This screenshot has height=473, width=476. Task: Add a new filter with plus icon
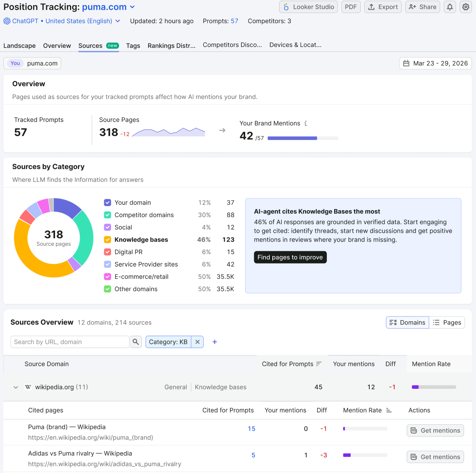(x=215, y=342)
